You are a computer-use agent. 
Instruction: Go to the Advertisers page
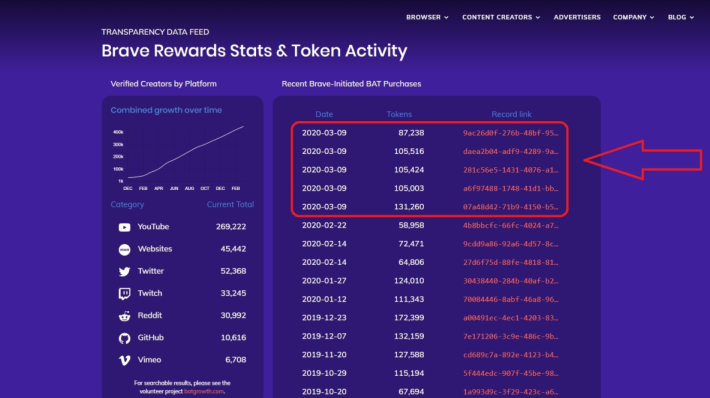(577, 17)
